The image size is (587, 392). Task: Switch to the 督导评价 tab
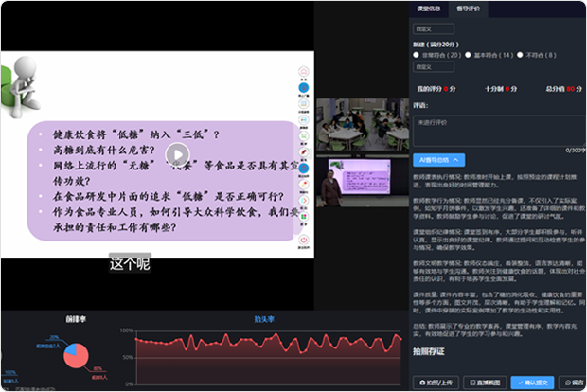tap(469, 8)
